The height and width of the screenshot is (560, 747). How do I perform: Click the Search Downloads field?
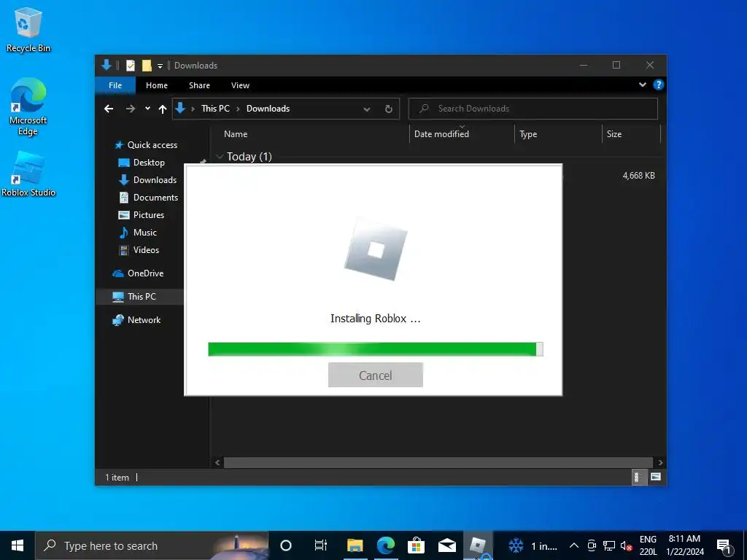click(x=533, y=109)
